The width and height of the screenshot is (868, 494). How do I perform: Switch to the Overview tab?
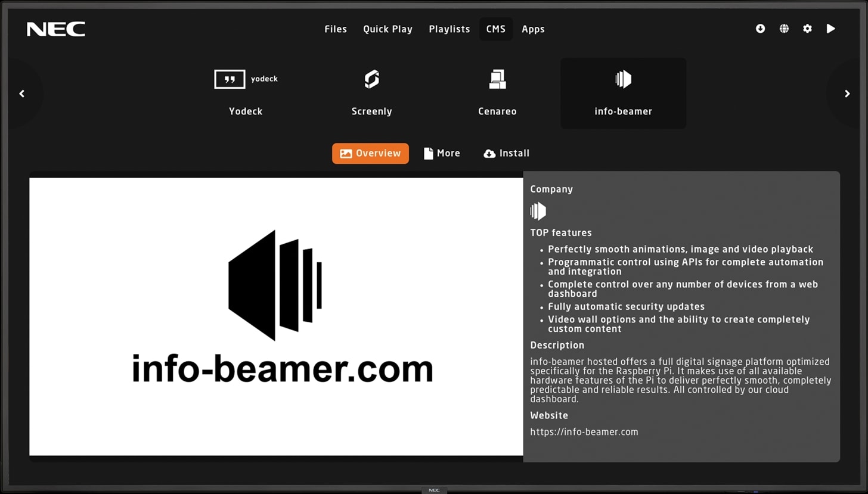click(370, 153)
